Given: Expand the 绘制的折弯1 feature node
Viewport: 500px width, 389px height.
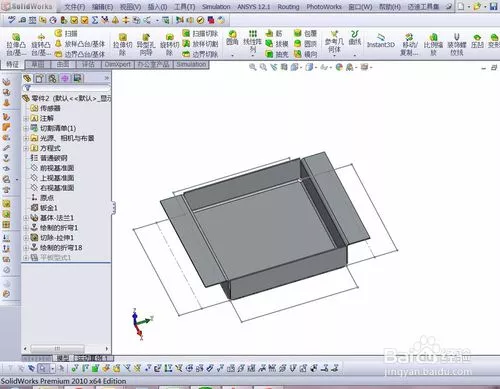Looking at the screenshot, I should [x=26, y=228].
